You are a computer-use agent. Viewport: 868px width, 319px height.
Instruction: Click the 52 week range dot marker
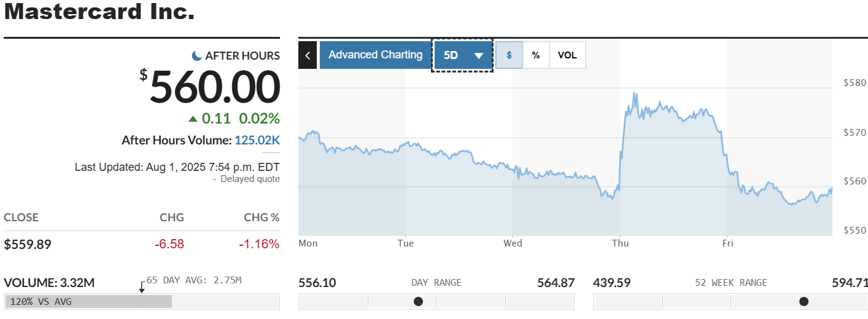pyautogui.click(x=804, y=301)
